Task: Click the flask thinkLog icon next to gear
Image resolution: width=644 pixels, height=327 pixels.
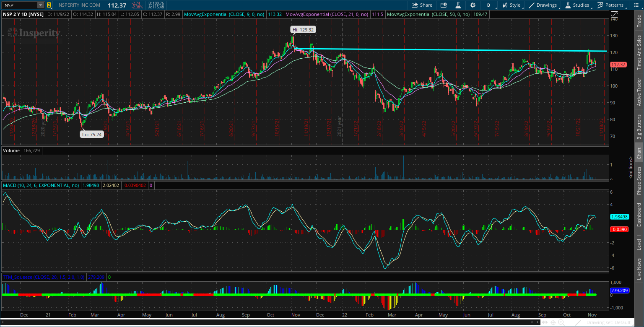Action: [458, 5]
